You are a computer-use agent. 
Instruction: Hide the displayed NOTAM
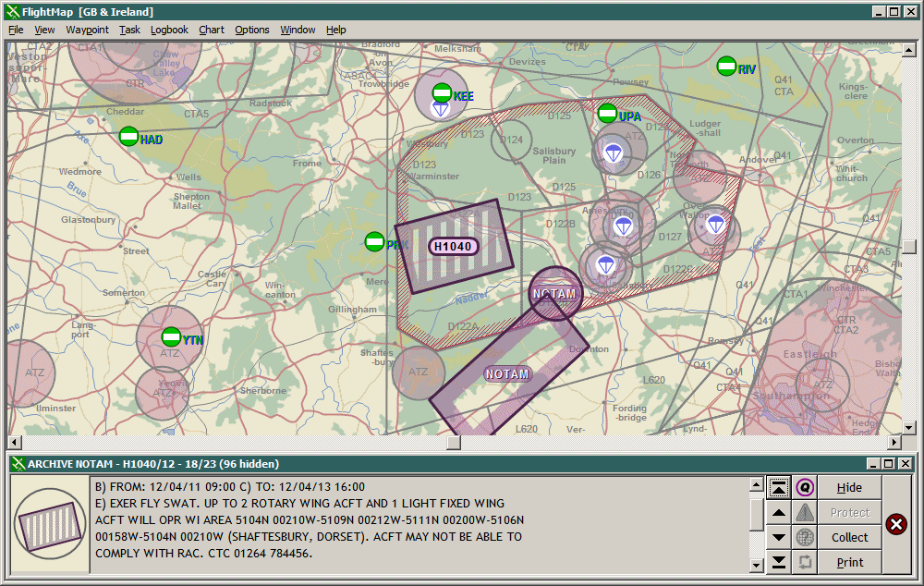[x=849, y=487]
